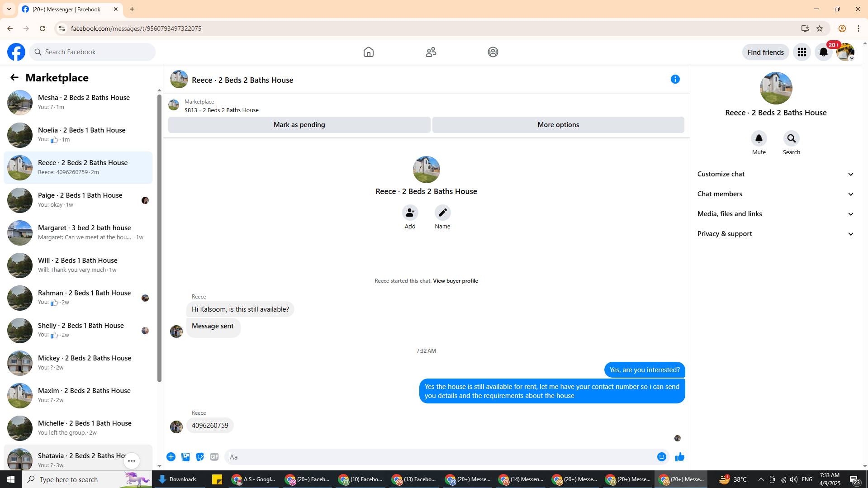Open more actions plus icon in composer
This screenshot has width=868, height=488.
pos(171,457)
